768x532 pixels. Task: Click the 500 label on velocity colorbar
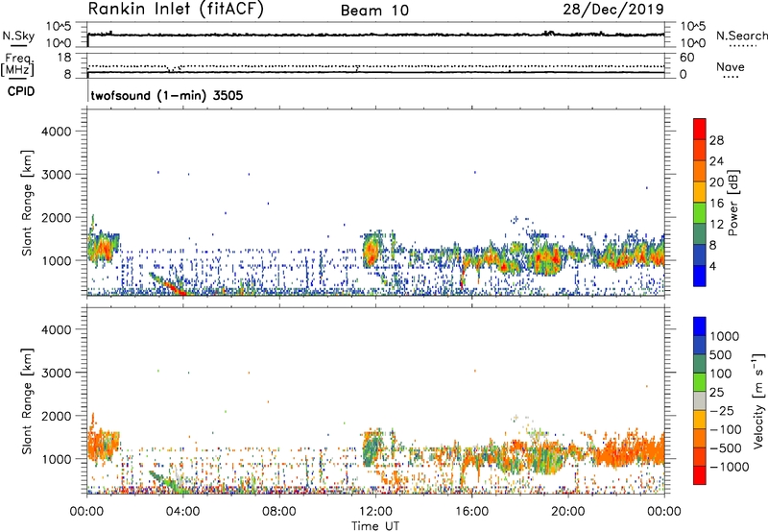[x=720, y=355]
